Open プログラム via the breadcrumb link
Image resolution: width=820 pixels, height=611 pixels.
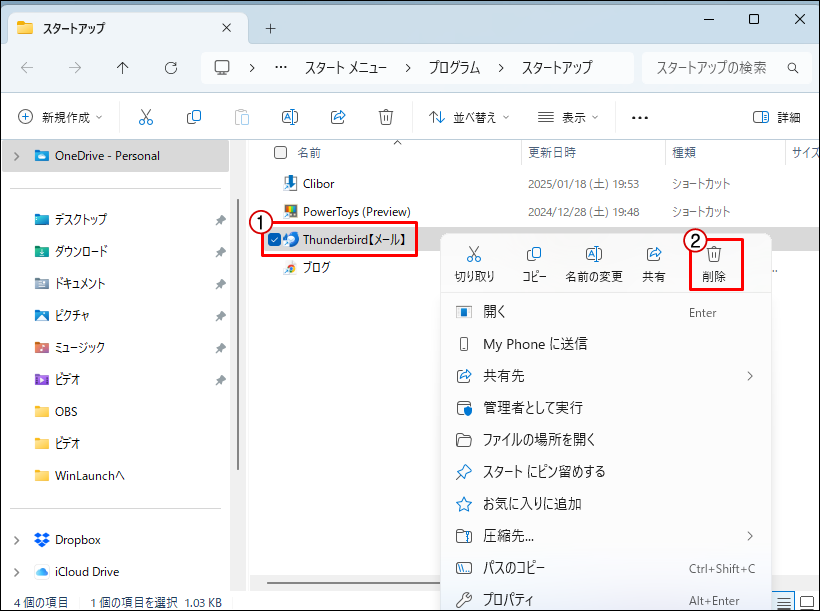pos(454,67)
